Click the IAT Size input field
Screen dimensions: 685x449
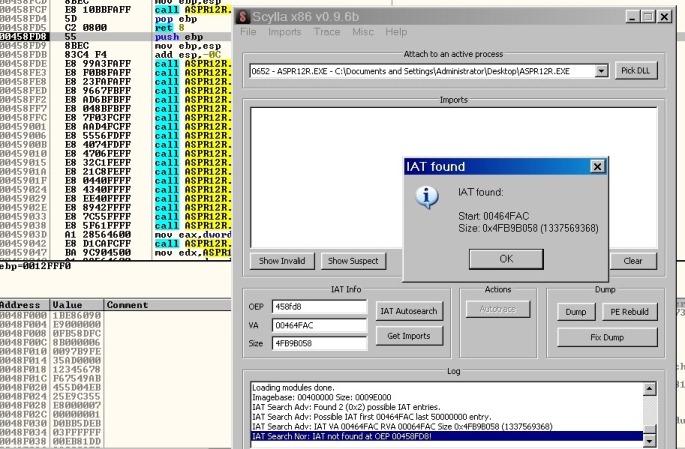(x=319, y=343)
